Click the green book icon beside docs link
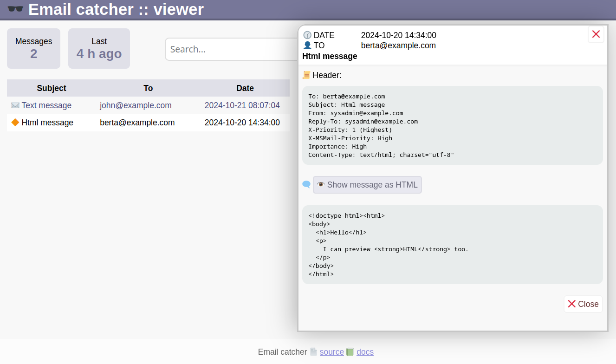 [x=350, y=352]
